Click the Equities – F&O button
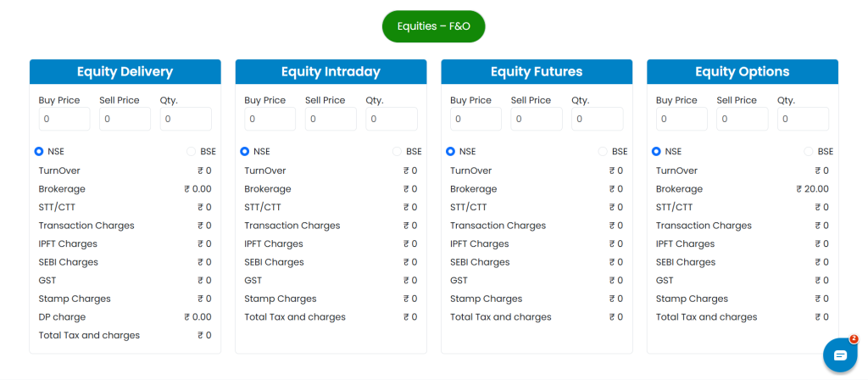Viewport: 868px width, 380px height. point(433,26)
